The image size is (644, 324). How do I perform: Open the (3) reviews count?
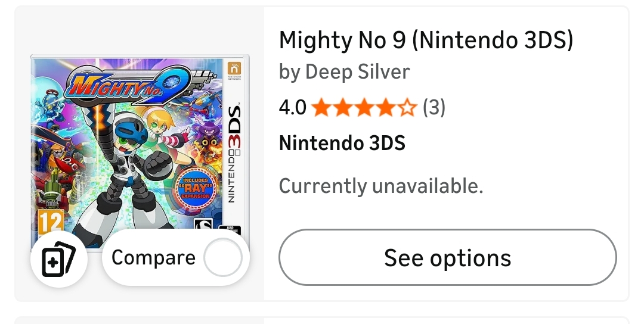tap(434, 108)
